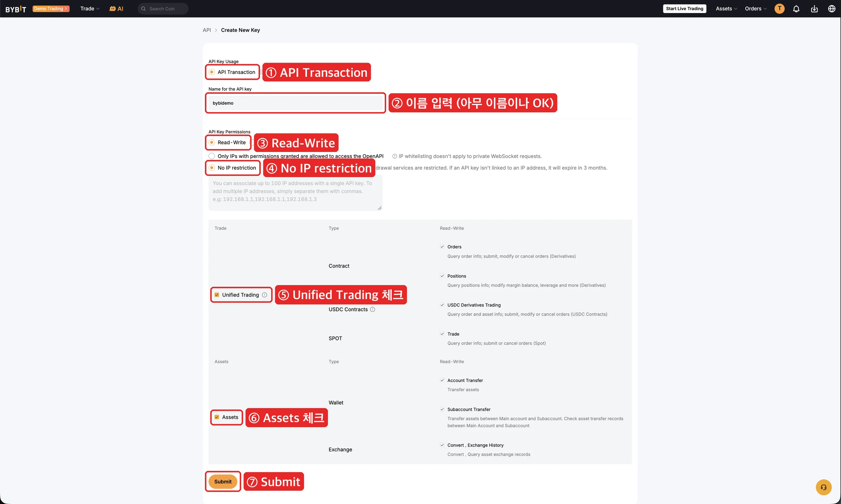Toggle the Orders permission checkmark

(442, 247)
